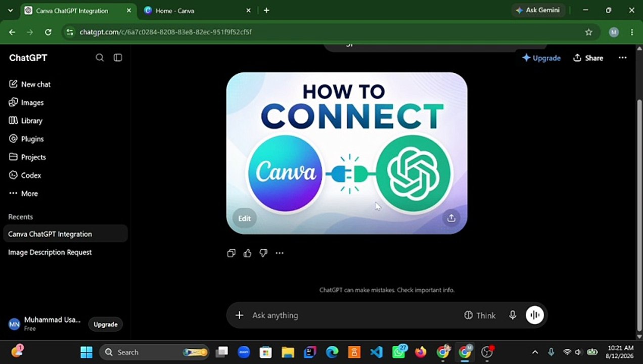Open Muhammad Usa... account profile menu
The image size is (643, 364).
[44, 324]
